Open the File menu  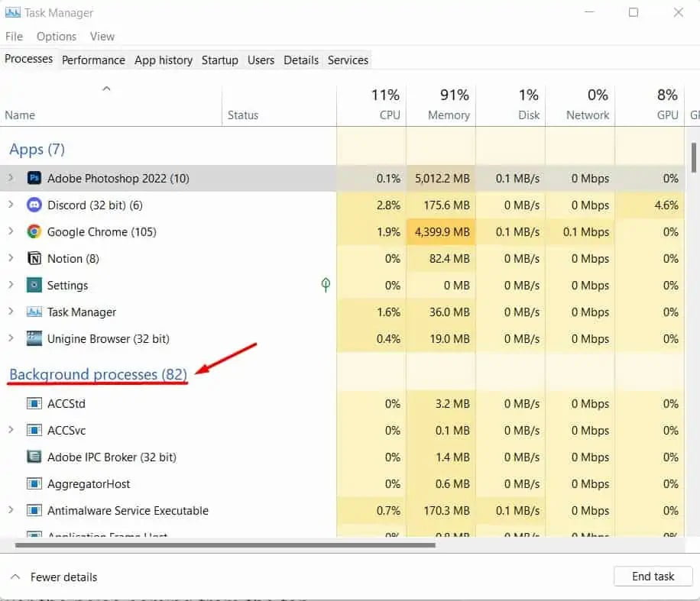pyautogui.click(x=14, y=36)
